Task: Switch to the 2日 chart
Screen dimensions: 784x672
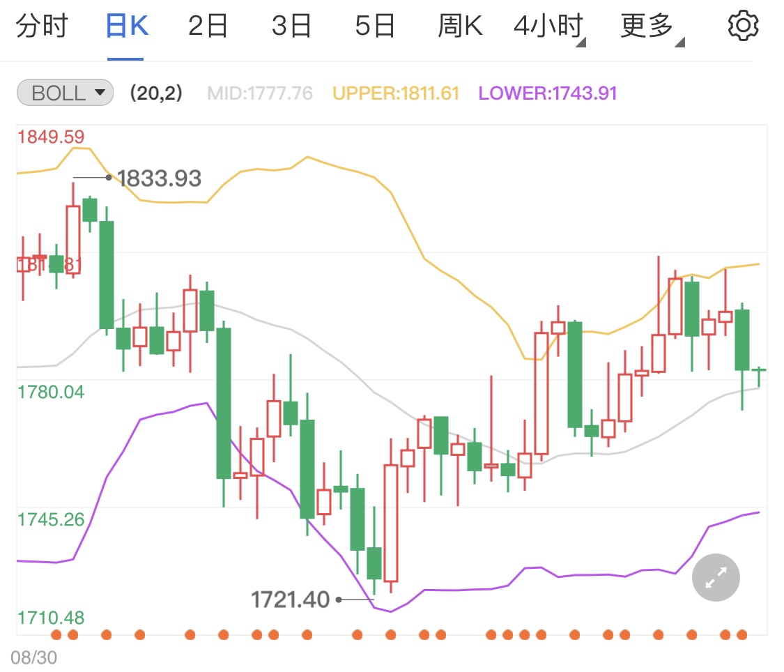Action: pos(208,27)
